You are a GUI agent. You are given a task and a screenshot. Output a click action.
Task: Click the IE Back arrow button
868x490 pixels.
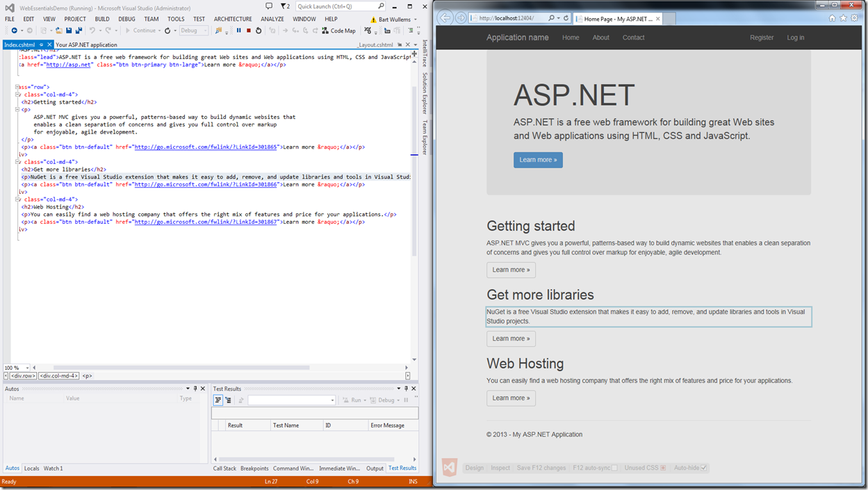tap(445, 17)
